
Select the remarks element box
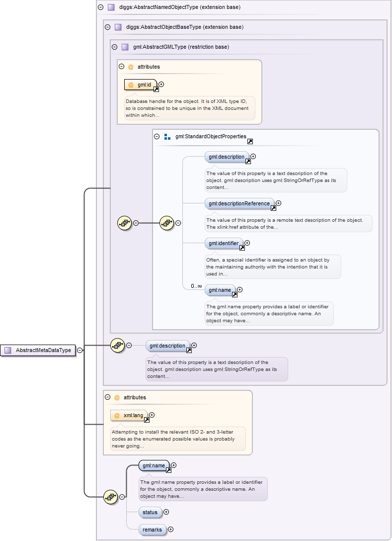pyautogui.click(x=152, y=530)
